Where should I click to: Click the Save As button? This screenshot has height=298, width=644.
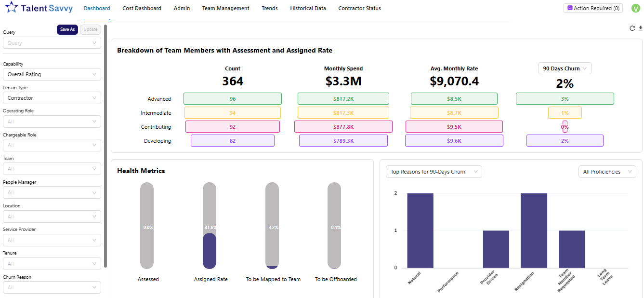coord(67,29)
